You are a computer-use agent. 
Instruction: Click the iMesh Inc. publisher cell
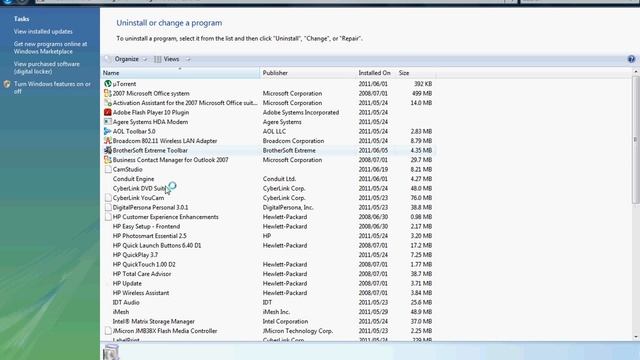coord(276,312)
